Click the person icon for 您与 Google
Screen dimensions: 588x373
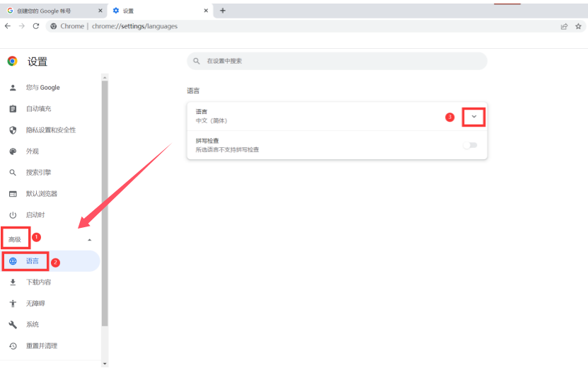point(13,88)
